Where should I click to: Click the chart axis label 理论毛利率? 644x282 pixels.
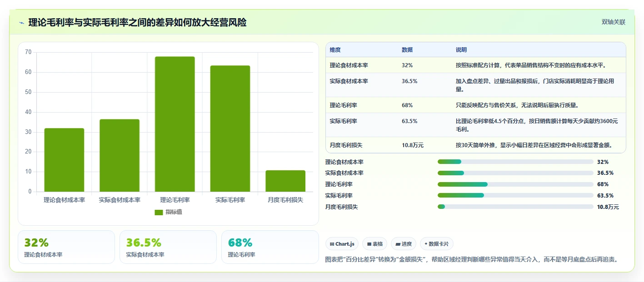tap(175, 200)
